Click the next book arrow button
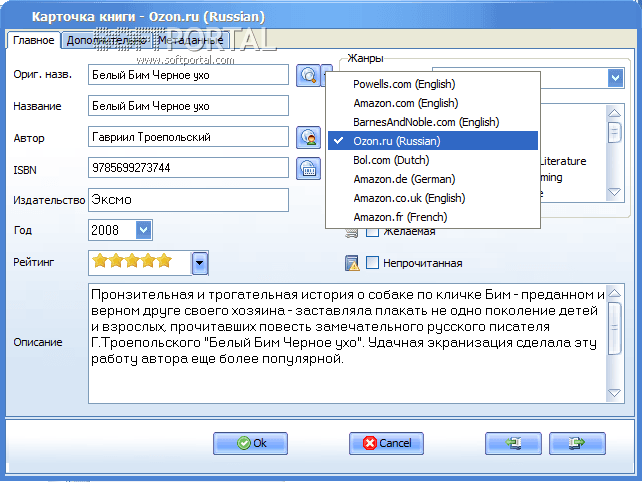Screen dimensions: 642x482 [577, 443]
